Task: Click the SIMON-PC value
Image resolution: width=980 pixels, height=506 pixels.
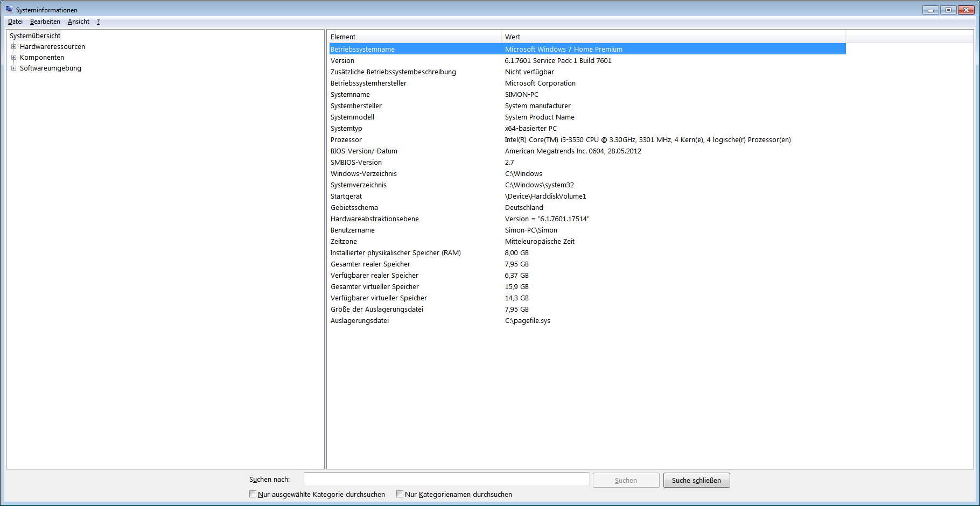Action: pyautogui.click(x=522, y=94)
